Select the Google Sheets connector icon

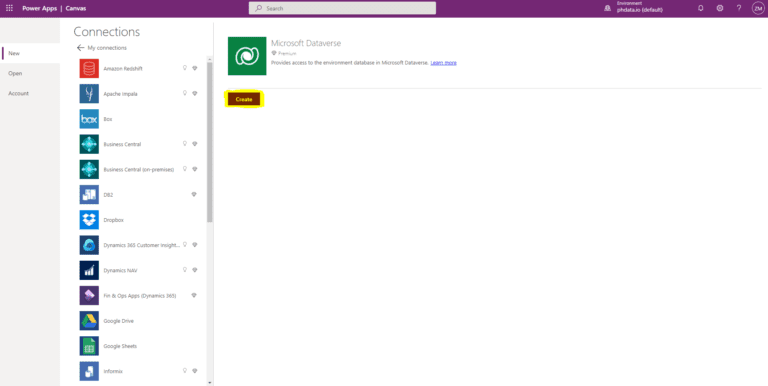click(x=89, y=346)
